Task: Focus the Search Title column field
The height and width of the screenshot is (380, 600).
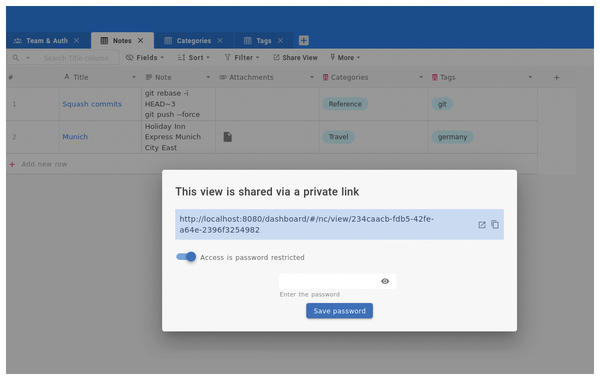Action: coord(77,58)
